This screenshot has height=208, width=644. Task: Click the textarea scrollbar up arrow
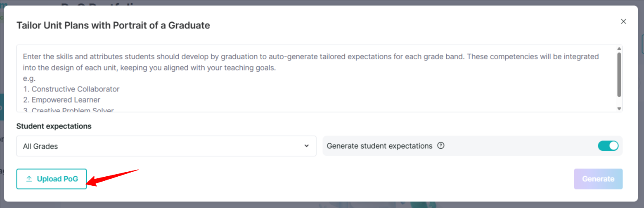coord(619,49)
